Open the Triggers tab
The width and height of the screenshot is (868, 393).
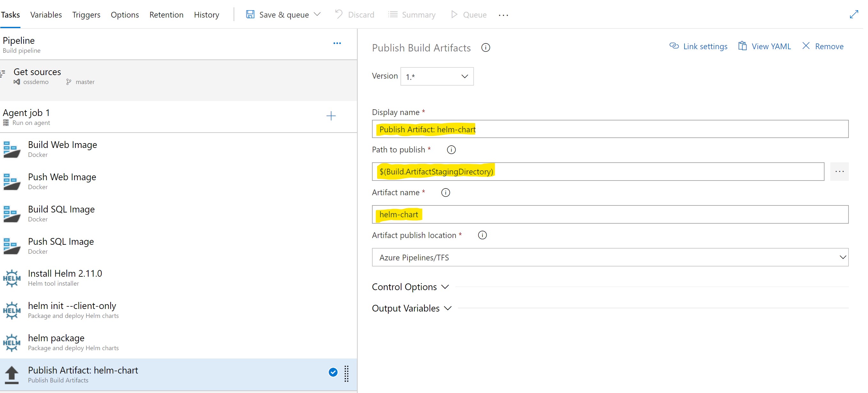click(x=86, y=15)
